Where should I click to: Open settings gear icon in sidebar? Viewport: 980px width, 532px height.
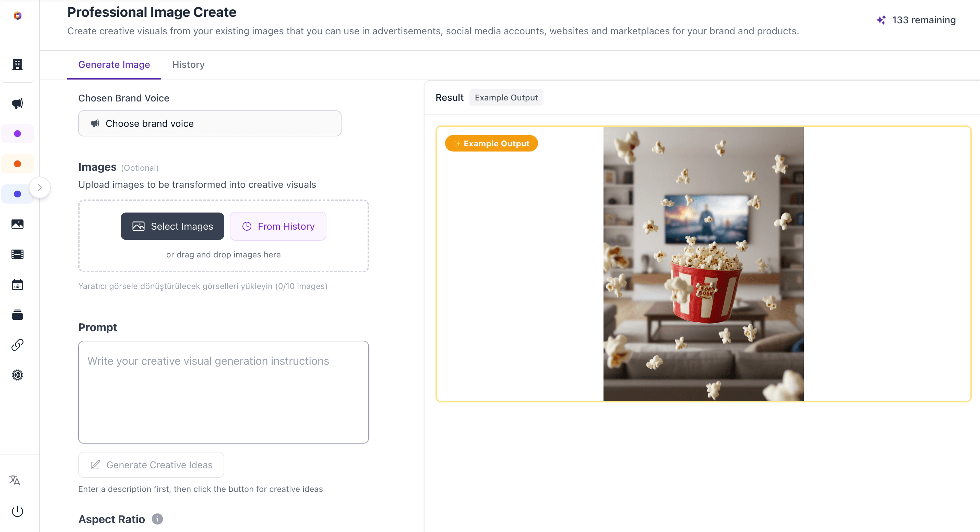pos(17,375)
